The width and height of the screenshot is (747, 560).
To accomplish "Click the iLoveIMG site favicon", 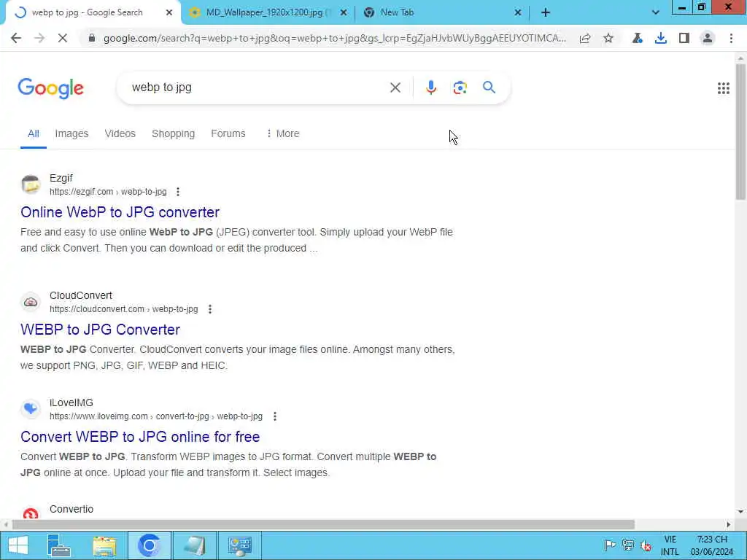I will pyautogui.click(x=31, y=408).
